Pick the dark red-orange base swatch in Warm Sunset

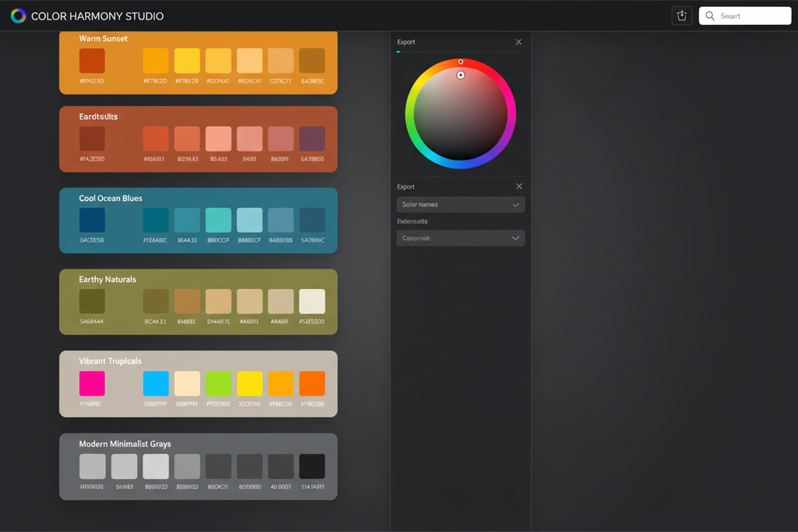coord(92,61)
